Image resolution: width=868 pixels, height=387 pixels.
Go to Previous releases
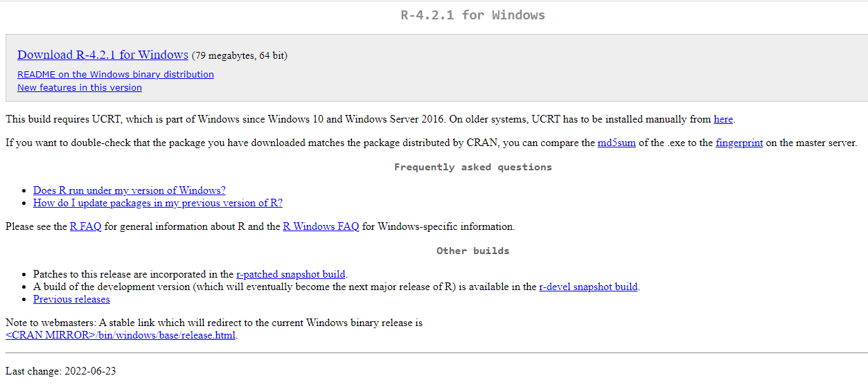[x=71, y=299]
